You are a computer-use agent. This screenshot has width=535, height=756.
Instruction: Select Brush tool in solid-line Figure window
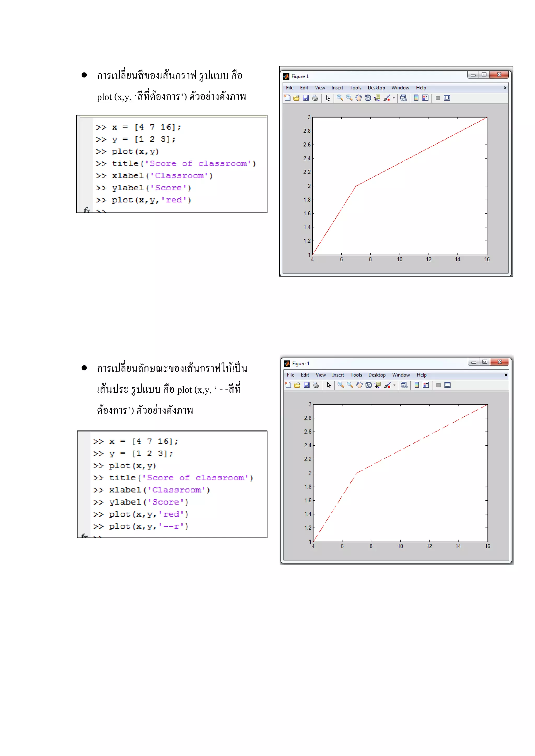[386, 98]
